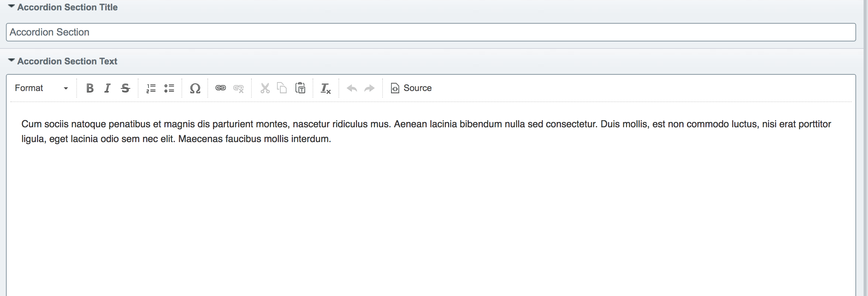Redo the last undone edit

pyautogui.click(x=370, y=88)
